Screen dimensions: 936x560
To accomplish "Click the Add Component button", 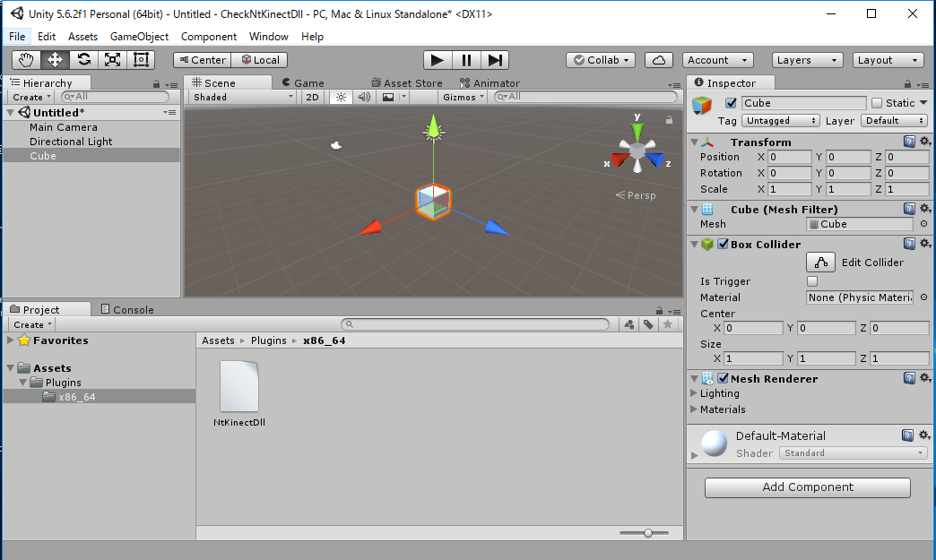I will (x=807, y=487).
